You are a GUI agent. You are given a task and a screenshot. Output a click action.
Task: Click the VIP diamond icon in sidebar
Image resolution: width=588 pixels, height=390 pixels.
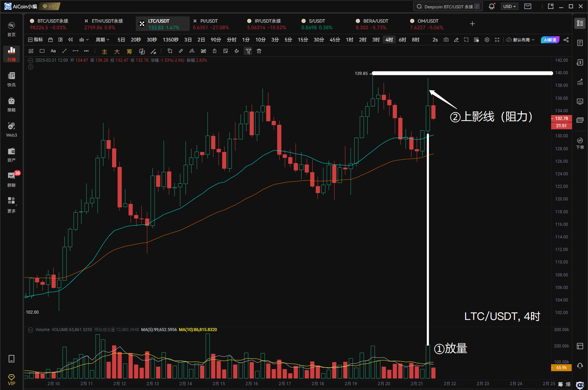tap(11, 380)
